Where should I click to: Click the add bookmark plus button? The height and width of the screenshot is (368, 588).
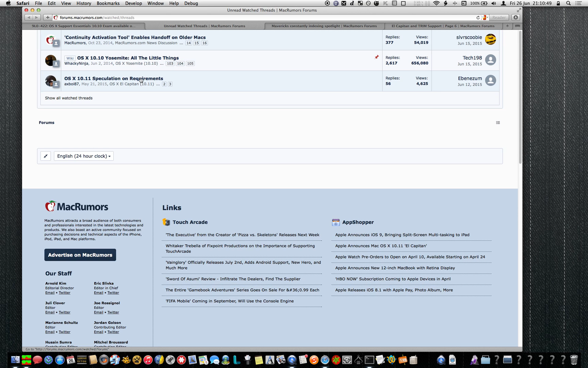(48, 17)
